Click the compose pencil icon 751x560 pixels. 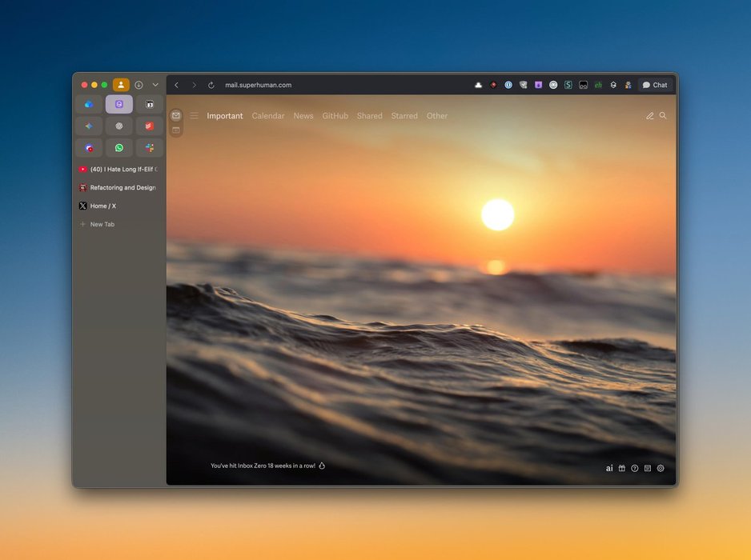tap(650, 116)
